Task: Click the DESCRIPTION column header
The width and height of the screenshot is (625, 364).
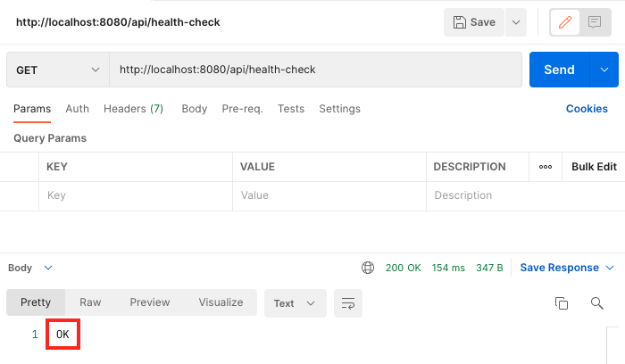Action: pyautogui.click(x=470, y=167)
